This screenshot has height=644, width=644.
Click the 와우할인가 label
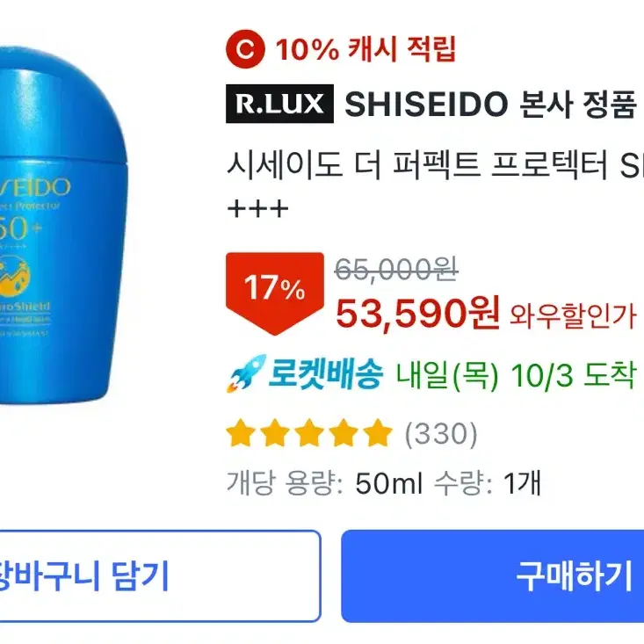point(573,315)
